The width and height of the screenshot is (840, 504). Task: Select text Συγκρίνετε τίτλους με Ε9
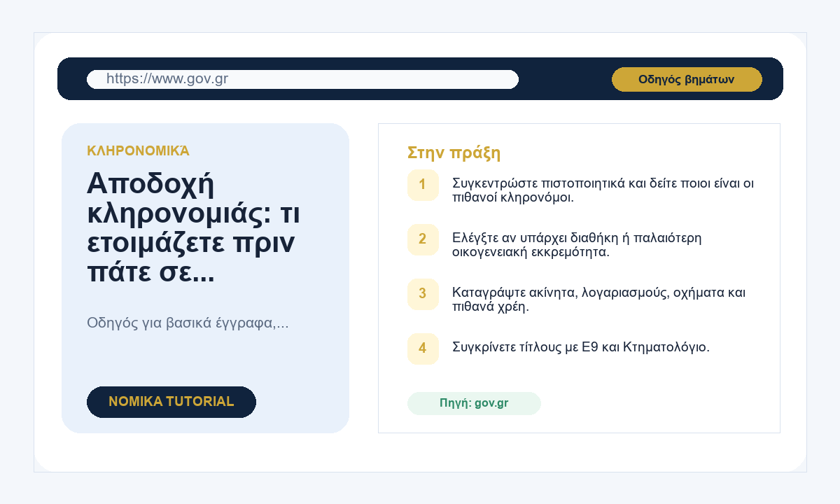pos(525,346)
